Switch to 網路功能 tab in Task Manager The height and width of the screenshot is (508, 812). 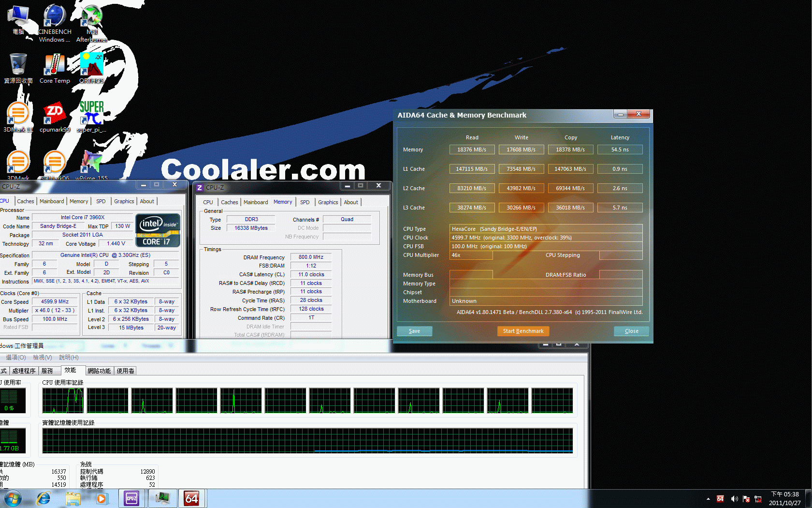[100, 371]
